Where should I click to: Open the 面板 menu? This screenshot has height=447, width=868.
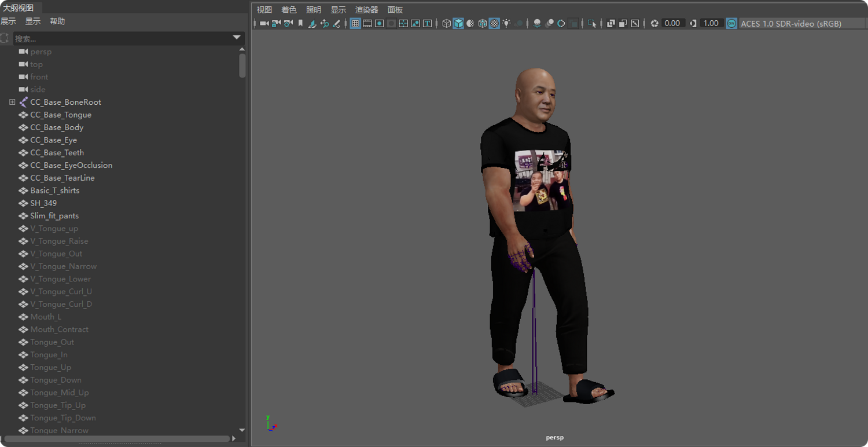[x=395, y=10]
